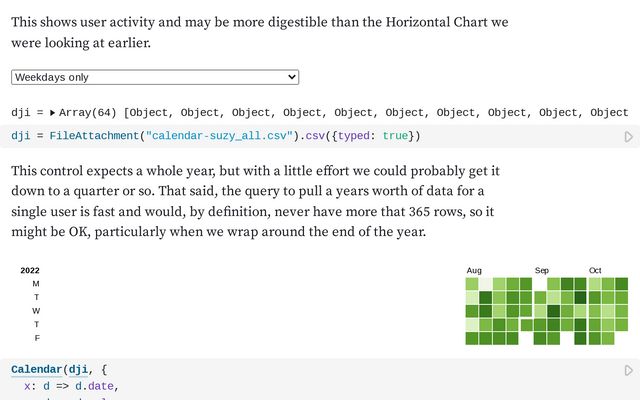The width and height of the screenshot is (640, 400).
Task: Click inside the FileAttachment code cell
Action: pos(300,136)
